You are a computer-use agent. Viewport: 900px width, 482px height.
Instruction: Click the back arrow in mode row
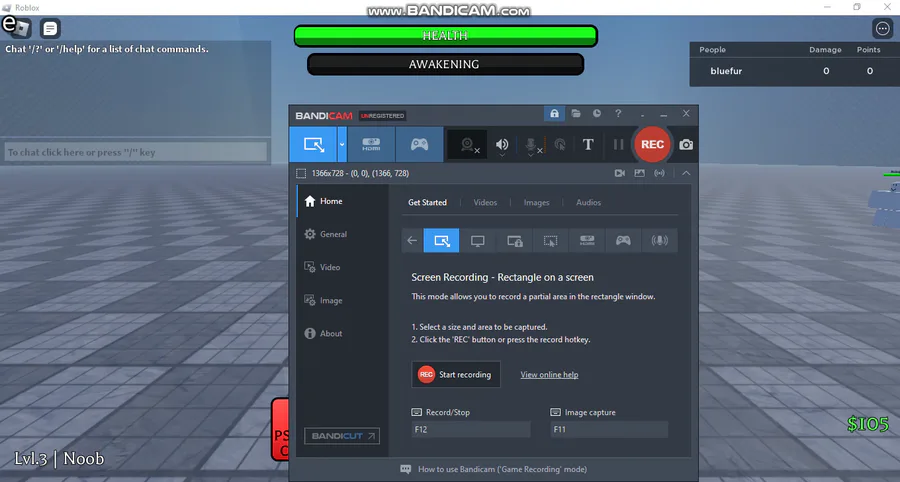[412, 240]
